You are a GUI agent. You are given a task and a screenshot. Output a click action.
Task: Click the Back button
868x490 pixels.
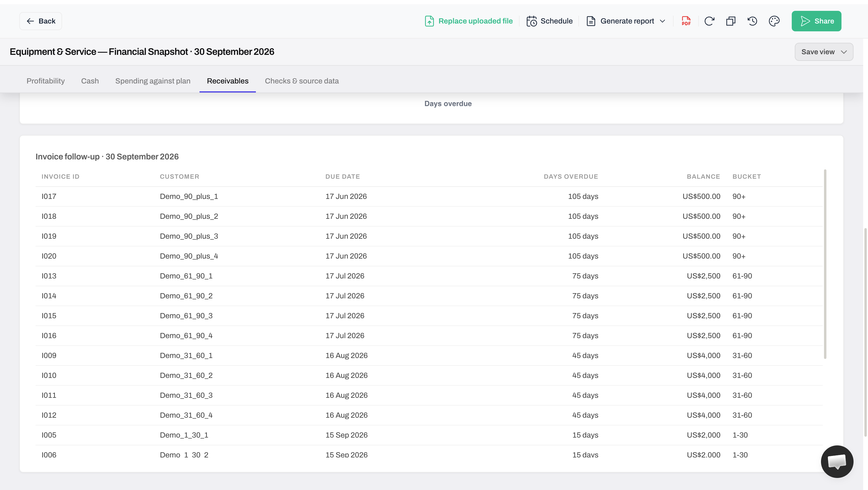[40, 21]
